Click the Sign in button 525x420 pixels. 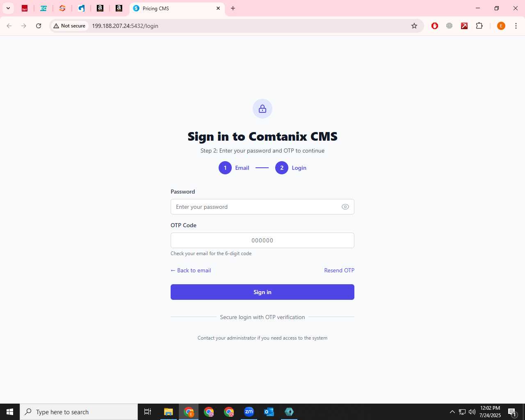(x=262, y=292)
